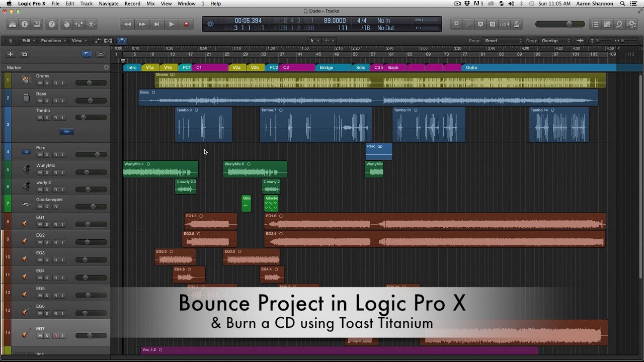Start playback with the Play button

(172, 24)
